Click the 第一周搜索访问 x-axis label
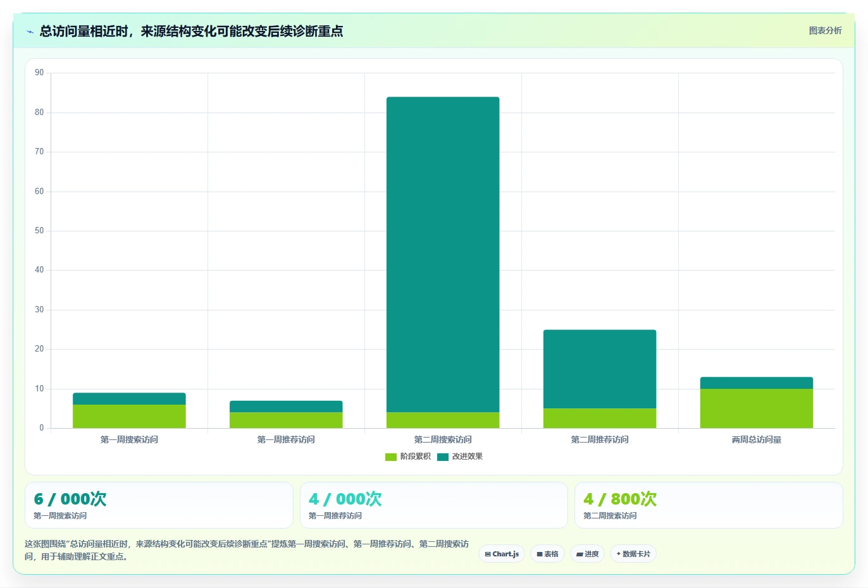This screenshot has height=588, width=868. 129,439
